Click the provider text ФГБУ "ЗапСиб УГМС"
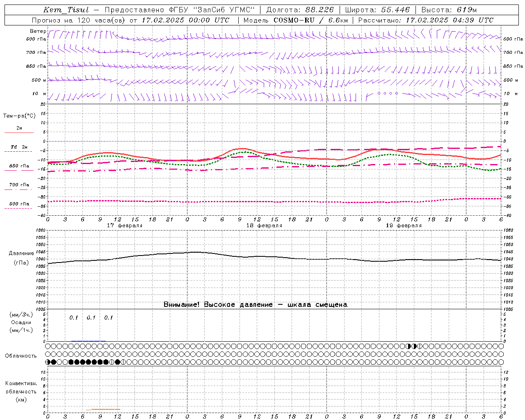 (212, 10)
